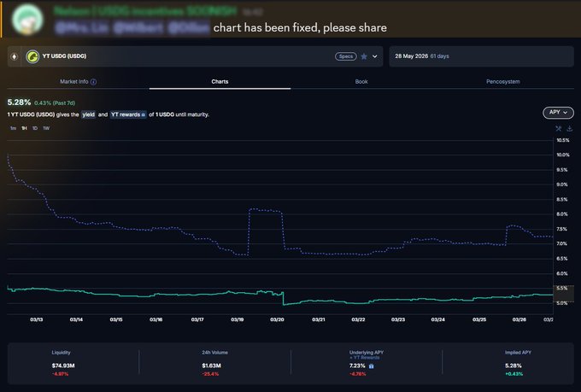Download the chart with the download icon
The image size is (581, 392).
click(569, 128)
